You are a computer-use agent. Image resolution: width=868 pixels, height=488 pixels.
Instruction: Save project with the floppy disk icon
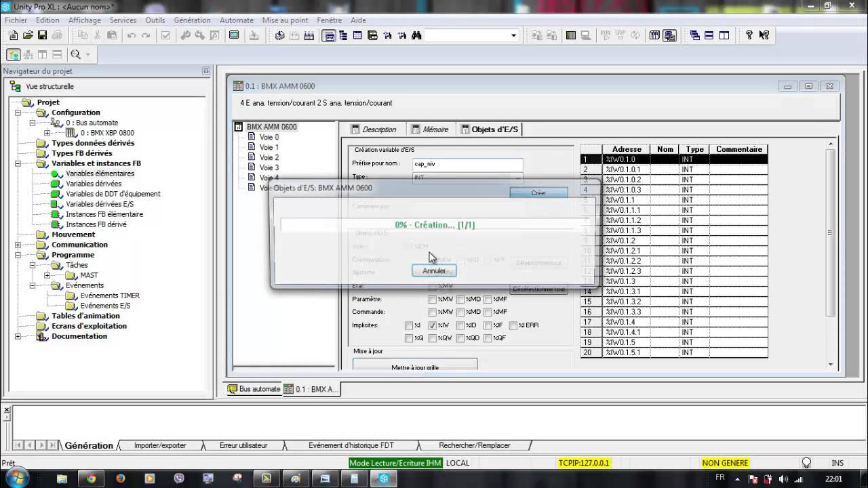(42, 35)
